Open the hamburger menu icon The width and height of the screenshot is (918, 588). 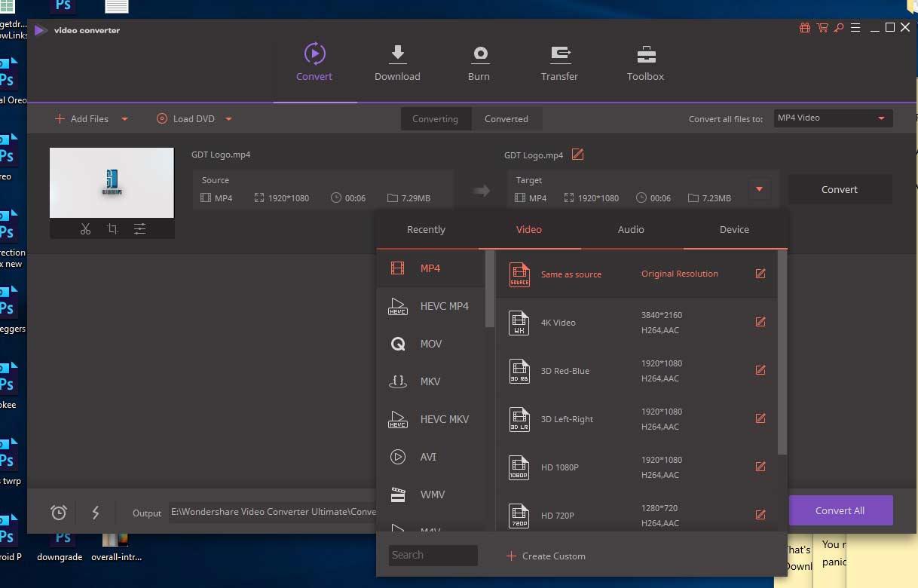(x=855, y=28)
